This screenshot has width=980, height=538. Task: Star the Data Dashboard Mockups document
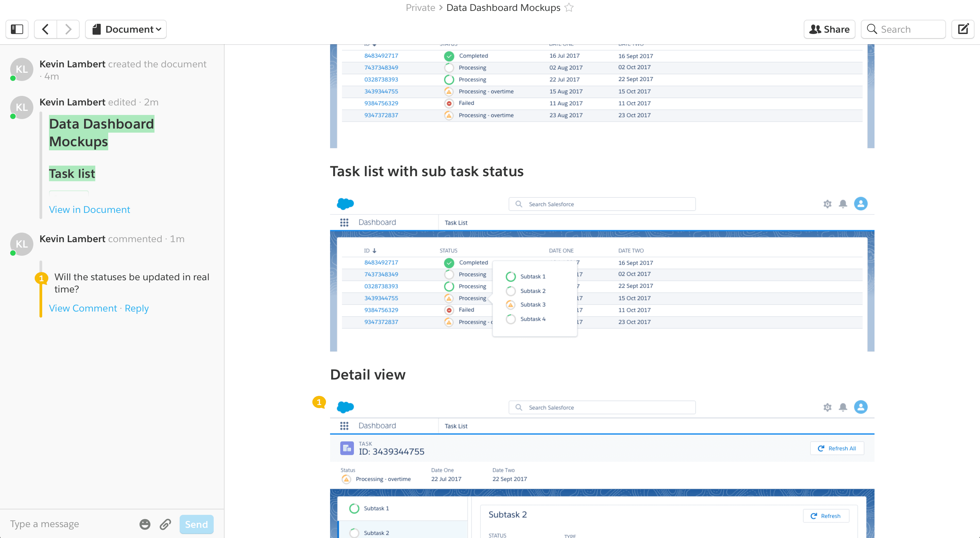569,7
